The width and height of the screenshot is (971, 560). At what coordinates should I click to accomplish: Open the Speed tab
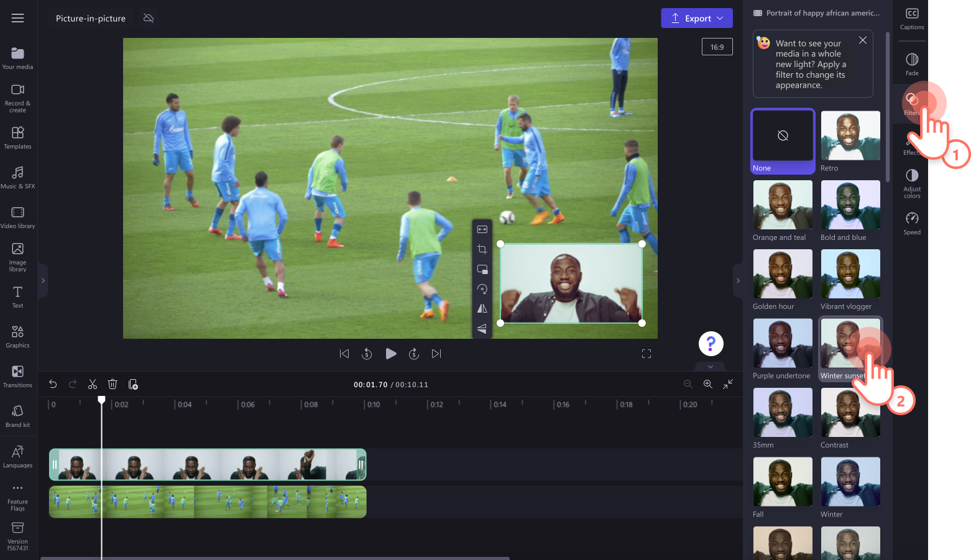click(912, 223)
